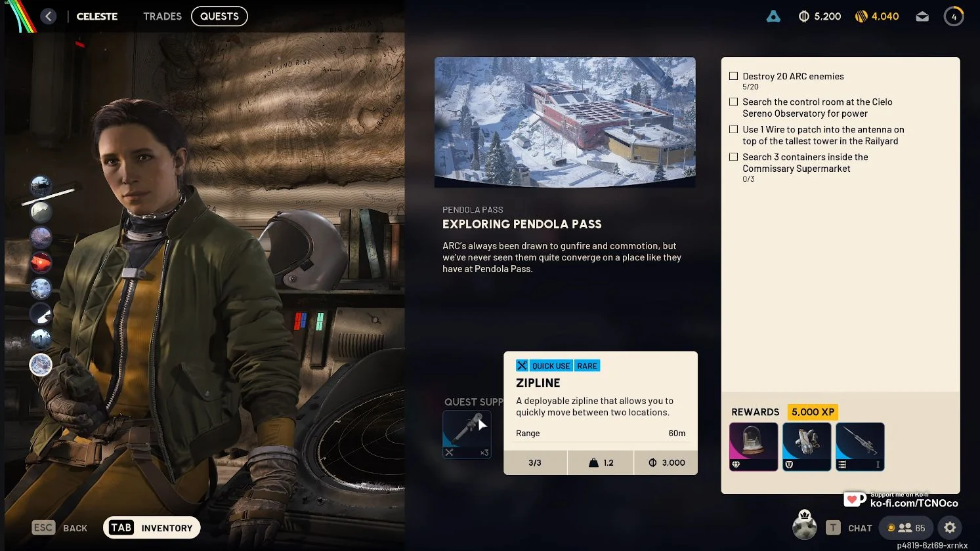Click the REWARDS heading

(x=756, y=412)
